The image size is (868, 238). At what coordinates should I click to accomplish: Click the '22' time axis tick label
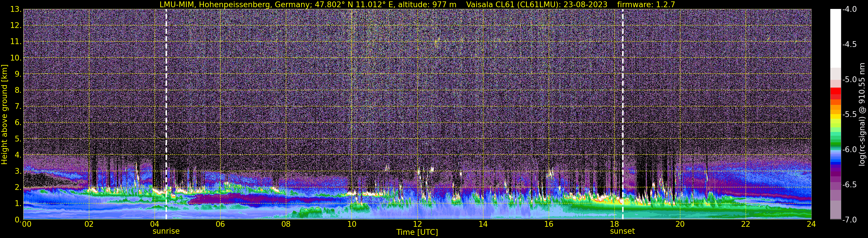(746, 224)
